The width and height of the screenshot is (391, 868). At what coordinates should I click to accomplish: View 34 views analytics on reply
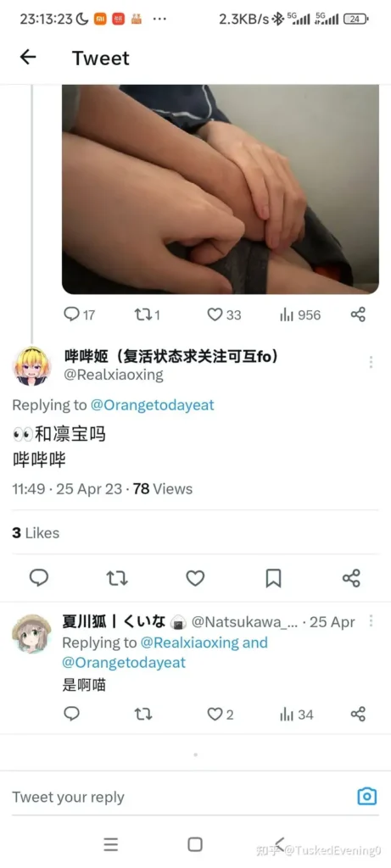tap(297, 715)
